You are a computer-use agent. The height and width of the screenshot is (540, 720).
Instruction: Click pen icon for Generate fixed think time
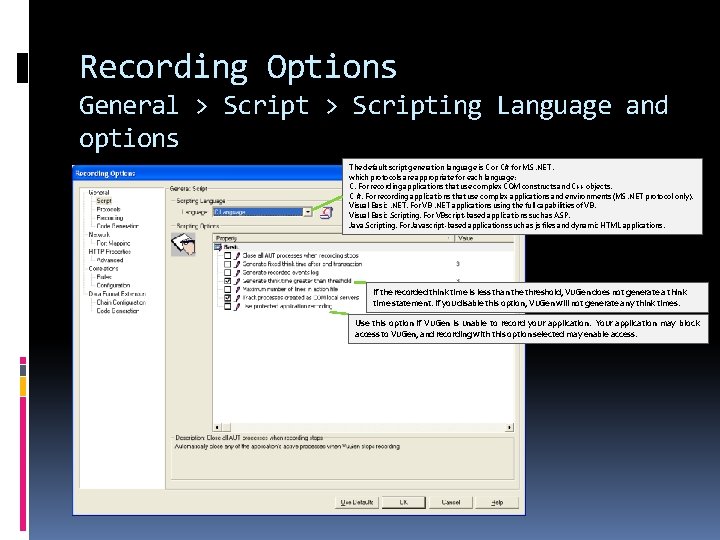pos(237,264)
